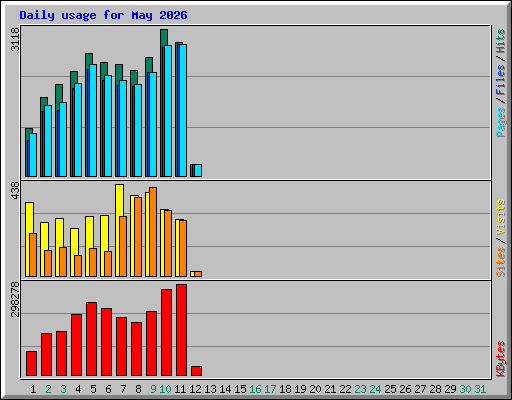This screenshot has width=512, height=400.
Task: Click day 24 on the x-axis
Action: click(375, 389)
